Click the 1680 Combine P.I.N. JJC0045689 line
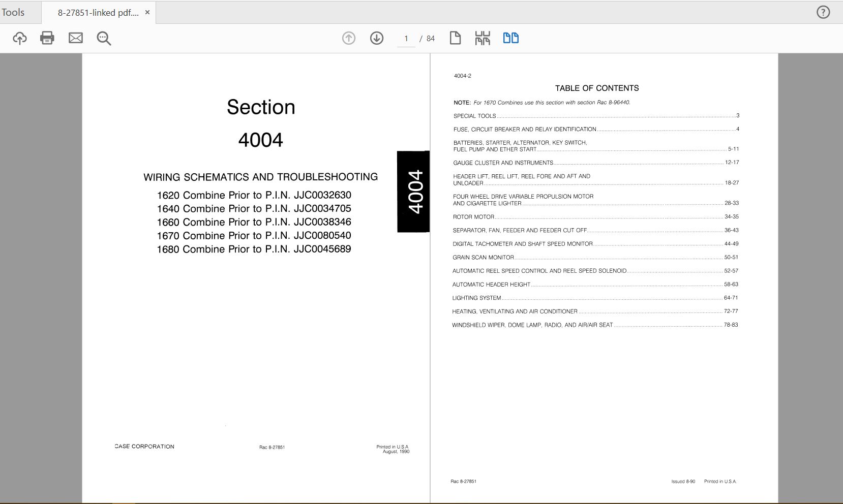 coord(254,249)
